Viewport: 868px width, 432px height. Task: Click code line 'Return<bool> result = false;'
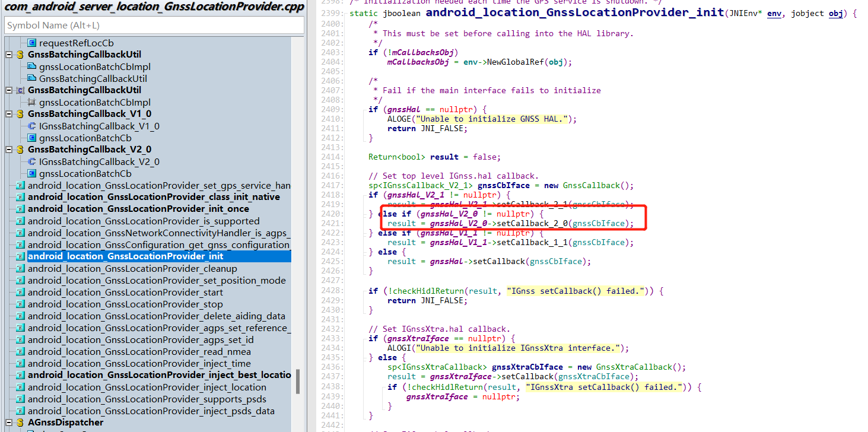(x=434, y=157)
